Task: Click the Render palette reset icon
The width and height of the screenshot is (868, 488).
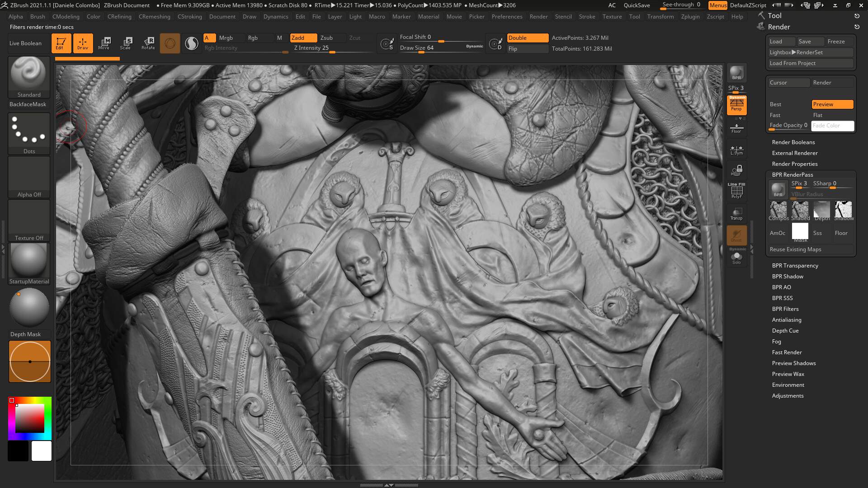Action: point(857,27)
